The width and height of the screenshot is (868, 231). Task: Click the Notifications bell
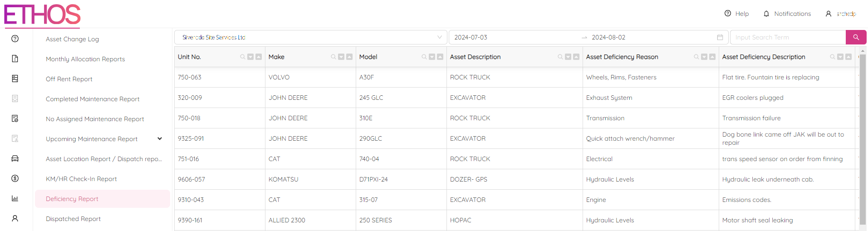click(787, 14)
